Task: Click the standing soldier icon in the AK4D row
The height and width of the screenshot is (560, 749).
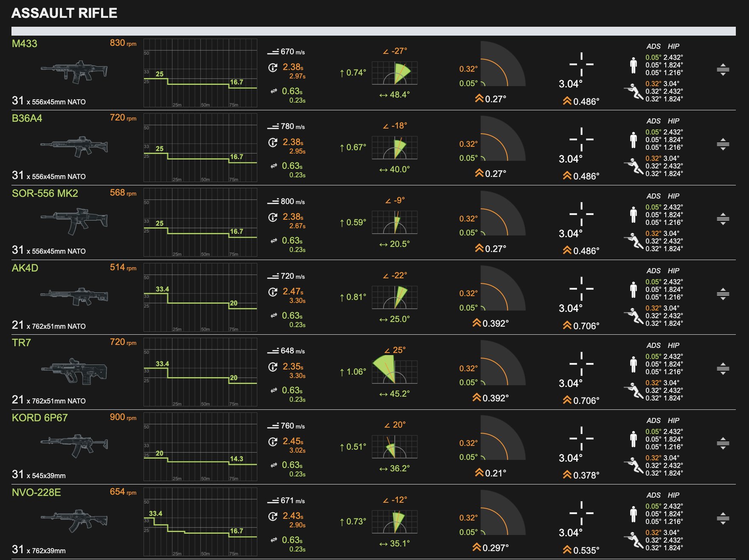Action: point(634,289)
